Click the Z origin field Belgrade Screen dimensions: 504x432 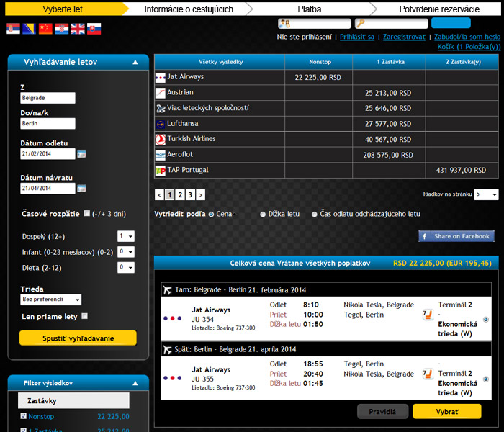click(x=48, y=98)
